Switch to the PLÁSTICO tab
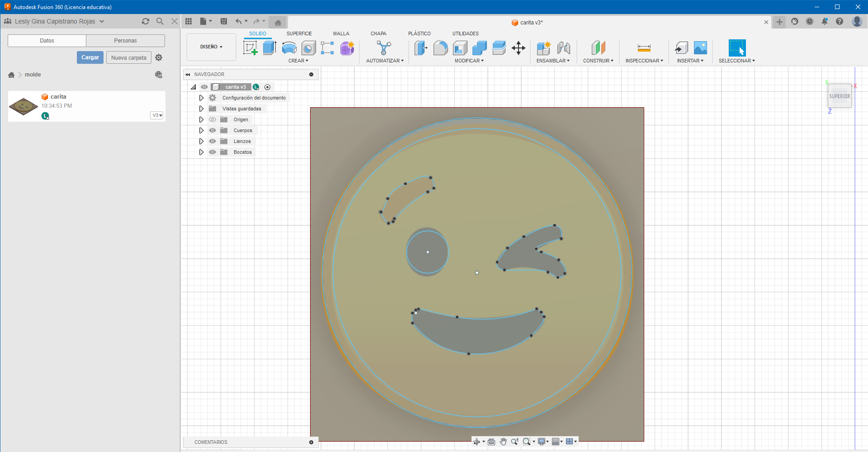Viewport: 868px width, 452px height. pyautogui.click(x=420, y=33)
